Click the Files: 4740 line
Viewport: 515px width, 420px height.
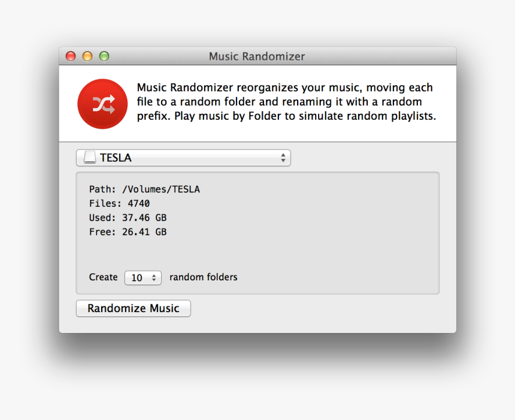click(119, 204)
